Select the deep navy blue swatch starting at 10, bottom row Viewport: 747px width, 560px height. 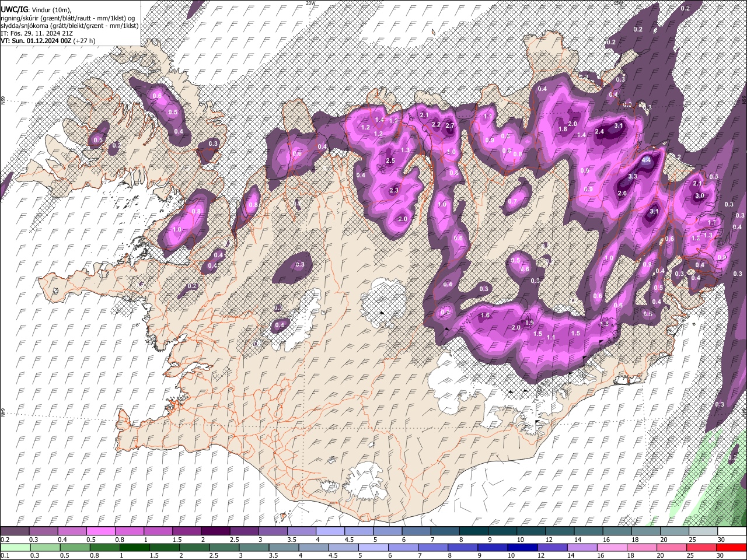click(x=522, y=547)
